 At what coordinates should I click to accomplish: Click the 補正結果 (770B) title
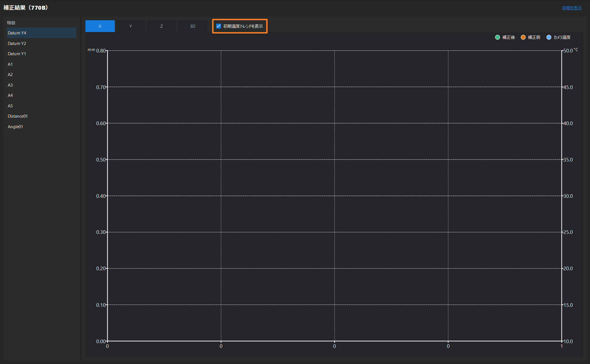tap(26, 8)
